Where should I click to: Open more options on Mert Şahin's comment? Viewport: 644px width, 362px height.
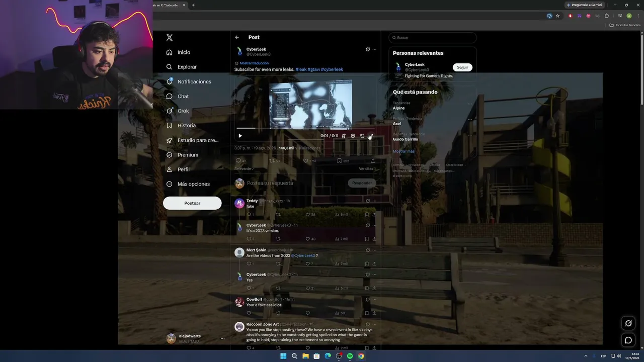click(x=374, y=250)
